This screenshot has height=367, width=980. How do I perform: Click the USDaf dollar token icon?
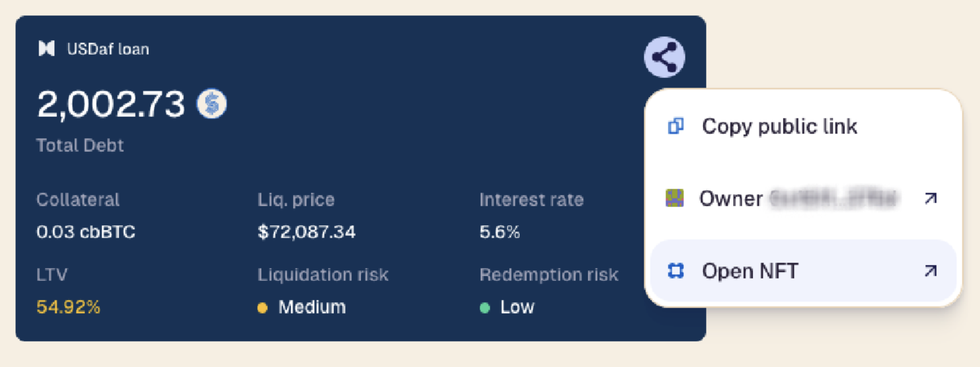[x=212, y=104]
